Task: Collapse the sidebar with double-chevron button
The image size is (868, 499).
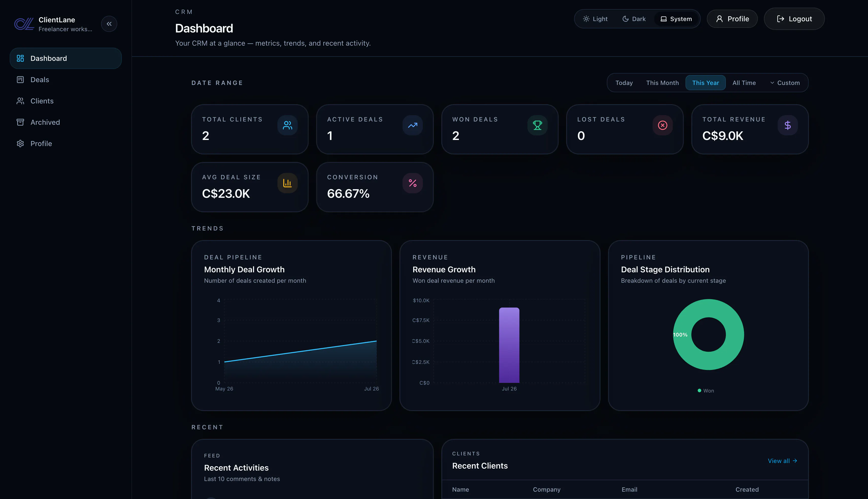Action: point(109,24)
